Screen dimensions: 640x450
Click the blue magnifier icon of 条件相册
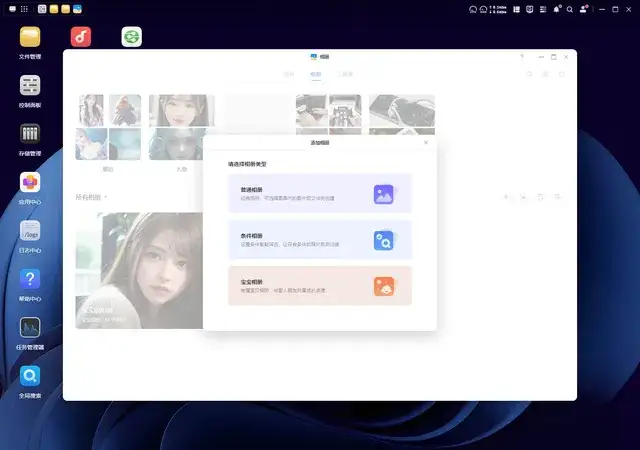tap(384, 241)
